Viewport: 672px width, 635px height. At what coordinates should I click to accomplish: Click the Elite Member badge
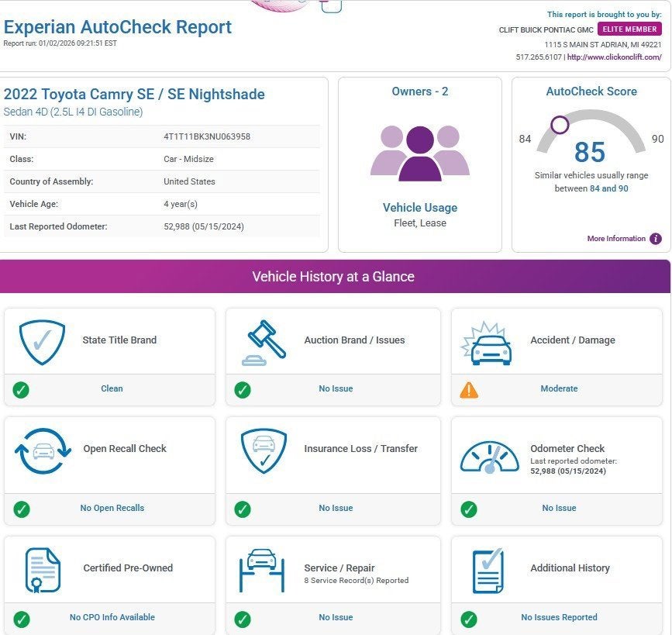click(x=629, y=29)
